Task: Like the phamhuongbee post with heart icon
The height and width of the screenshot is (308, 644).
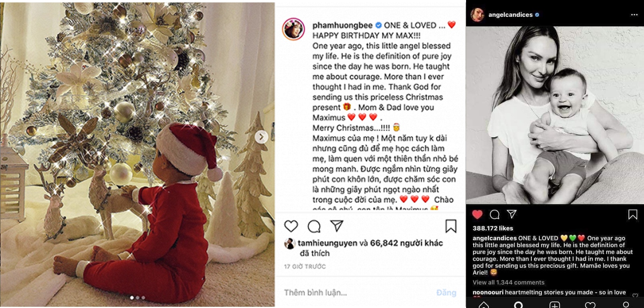Action: point(291,226)
